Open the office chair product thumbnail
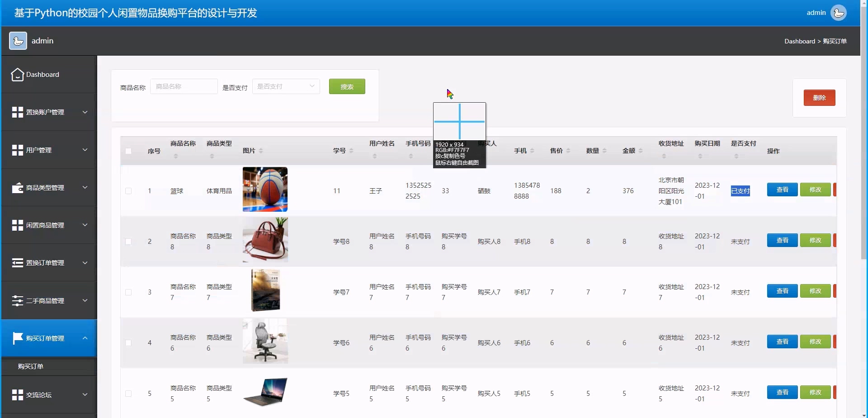868x418 pixels. pyautogui.click(x=265, y=341)
